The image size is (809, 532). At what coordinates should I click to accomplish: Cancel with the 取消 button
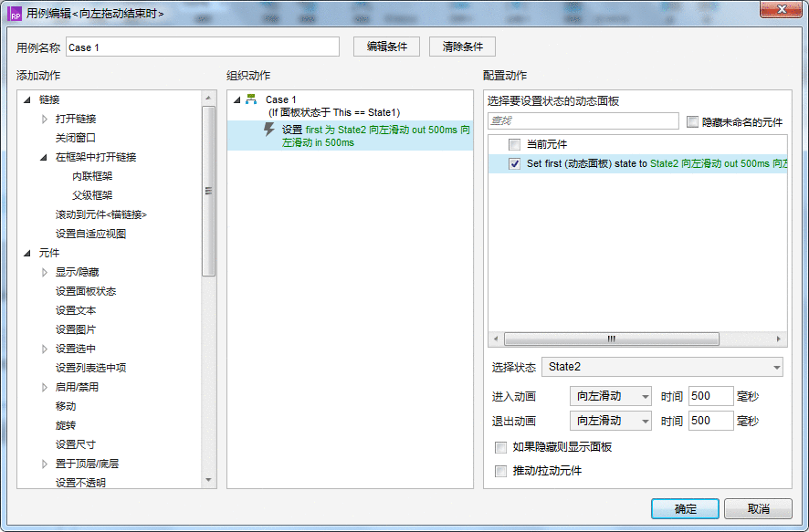(758, 509)
